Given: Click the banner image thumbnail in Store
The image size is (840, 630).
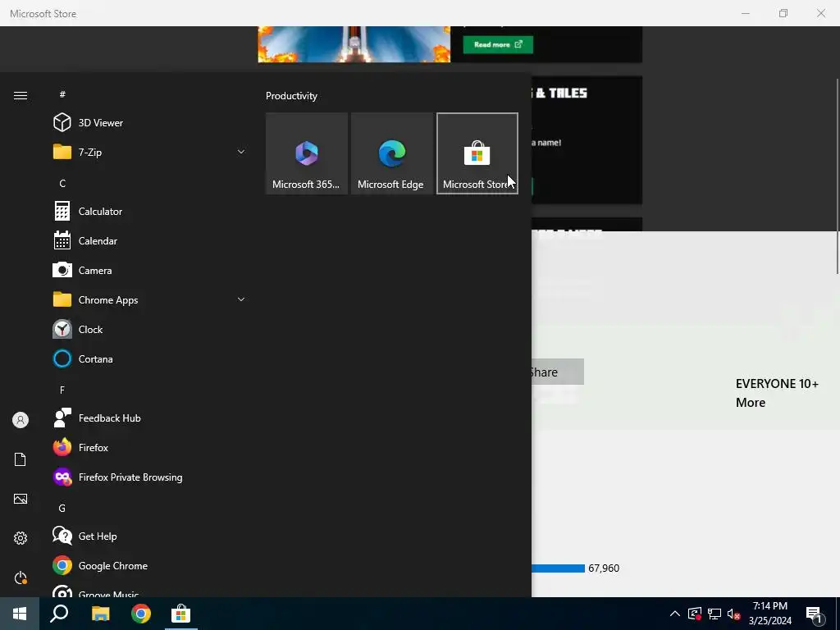Looking at the screenshot, I should [x=354, y=44].
